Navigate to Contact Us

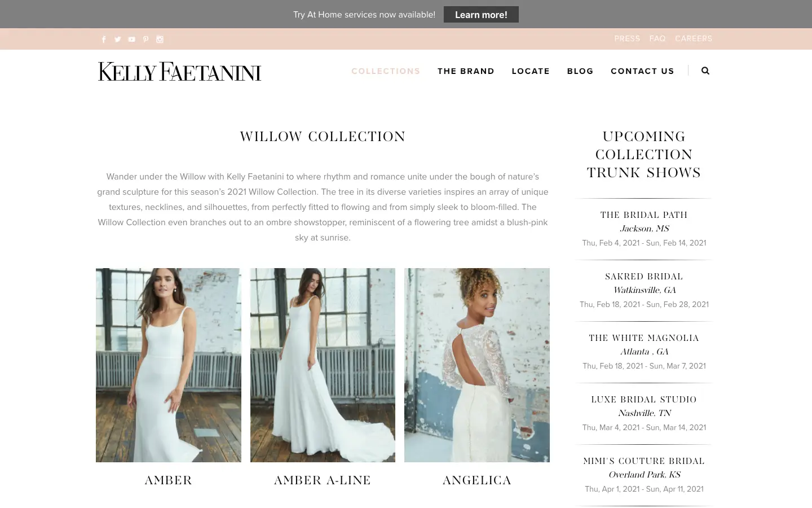click(642, 71)
